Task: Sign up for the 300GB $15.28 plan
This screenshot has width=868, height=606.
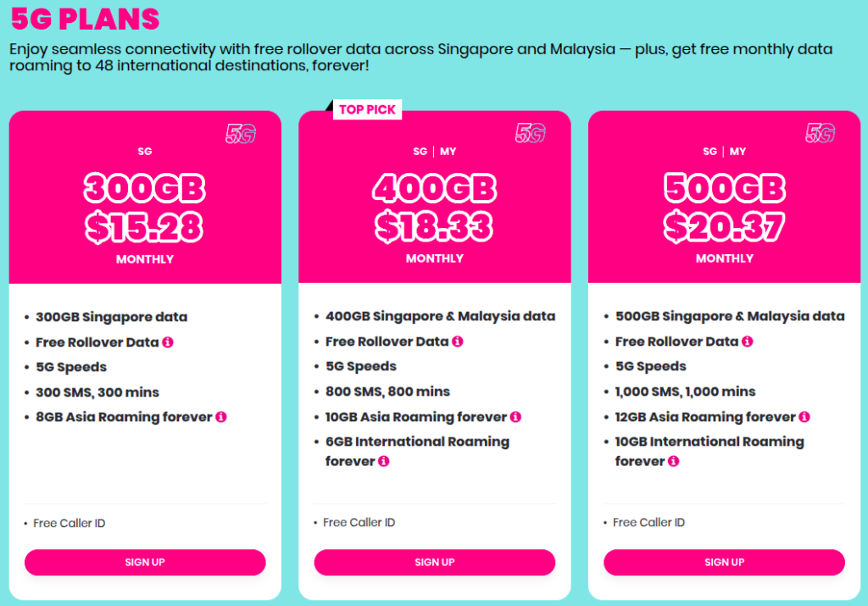Action: pos(145,562)
